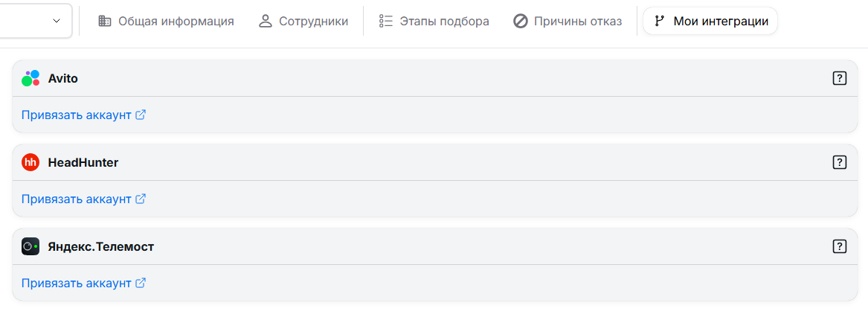This screenshot has height=320, width=868.
Task: Click the Яндекс.Телемост logo icon
Action: pos(30,246)
